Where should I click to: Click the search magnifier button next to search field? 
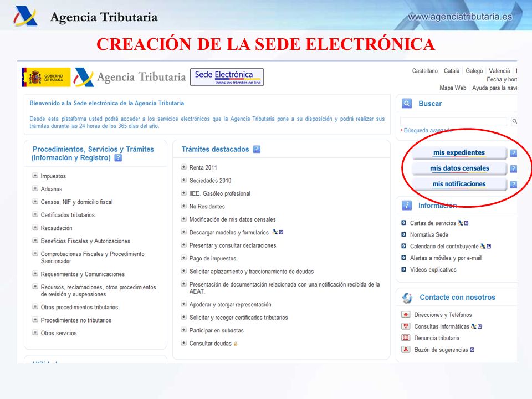pos(514,121)
